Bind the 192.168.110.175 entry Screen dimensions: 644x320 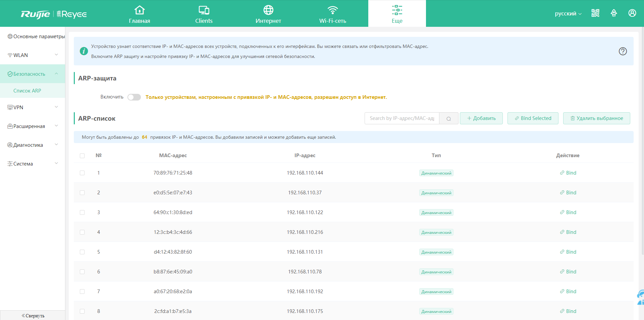(x=568, y=311)
